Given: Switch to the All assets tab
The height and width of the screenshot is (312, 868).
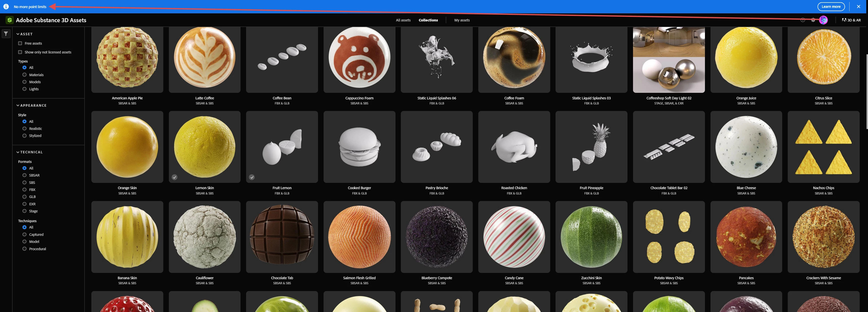Looking at the screenshot, I should coord(403,20).
